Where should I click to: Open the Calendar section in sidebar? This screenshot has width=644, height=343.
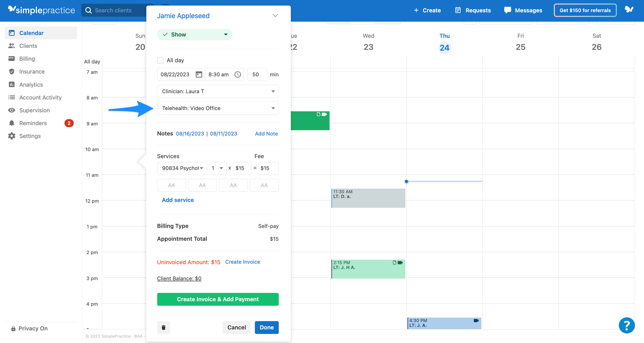(x=31, y=33)
